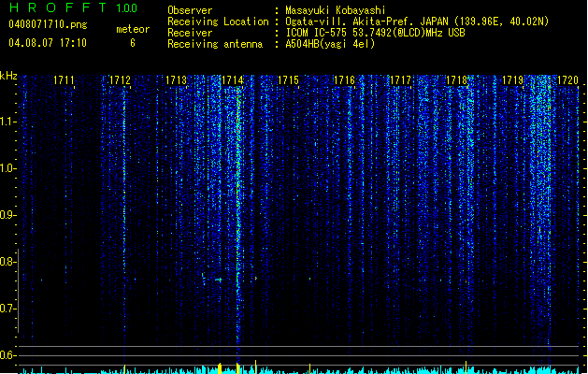The width and height of the screenshot is (588, 374).
Task: Click the 1.0 kHz axis label
Action: (7, 168)
